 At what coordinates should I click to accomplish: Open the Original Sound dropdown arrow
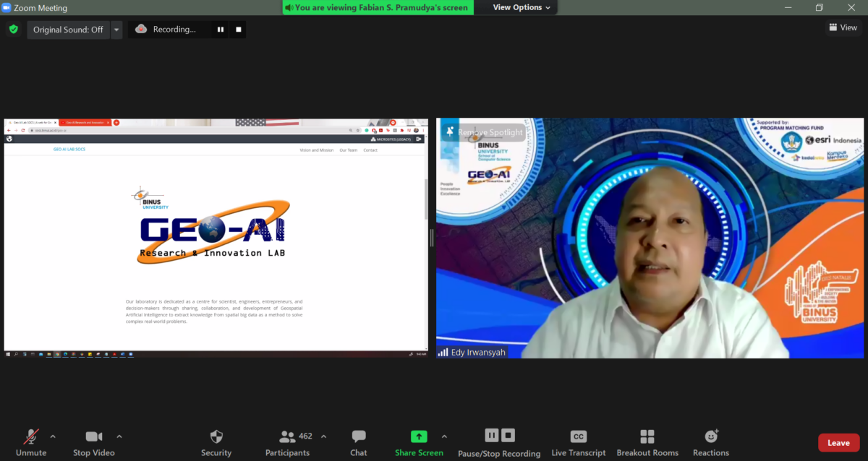[116, 30]
